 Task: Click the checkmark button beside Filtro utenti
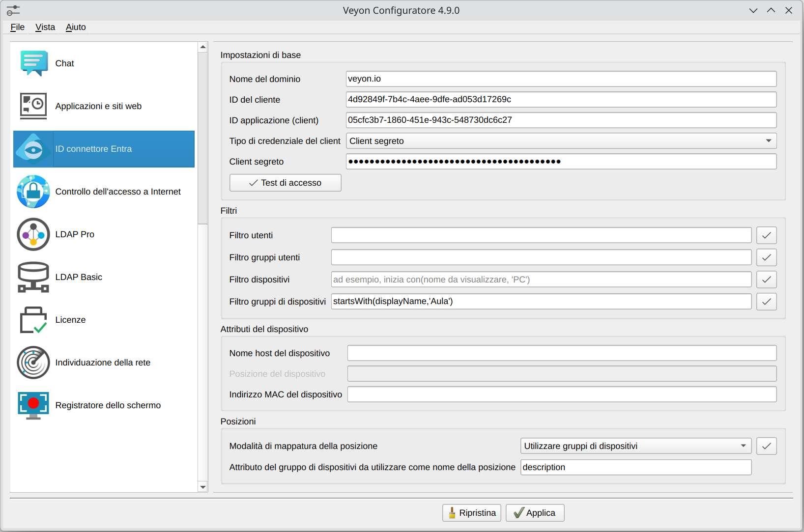coord(766,235)
